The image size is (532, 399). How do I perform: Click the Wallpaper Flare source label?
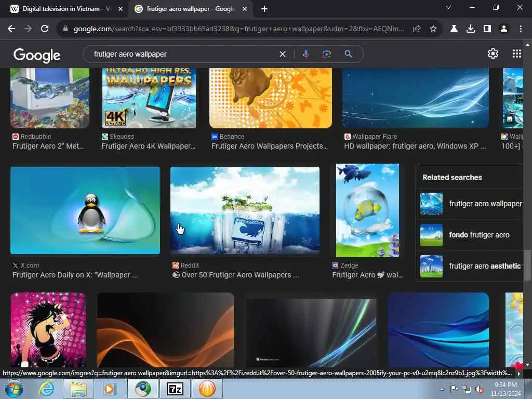point(375,137)
